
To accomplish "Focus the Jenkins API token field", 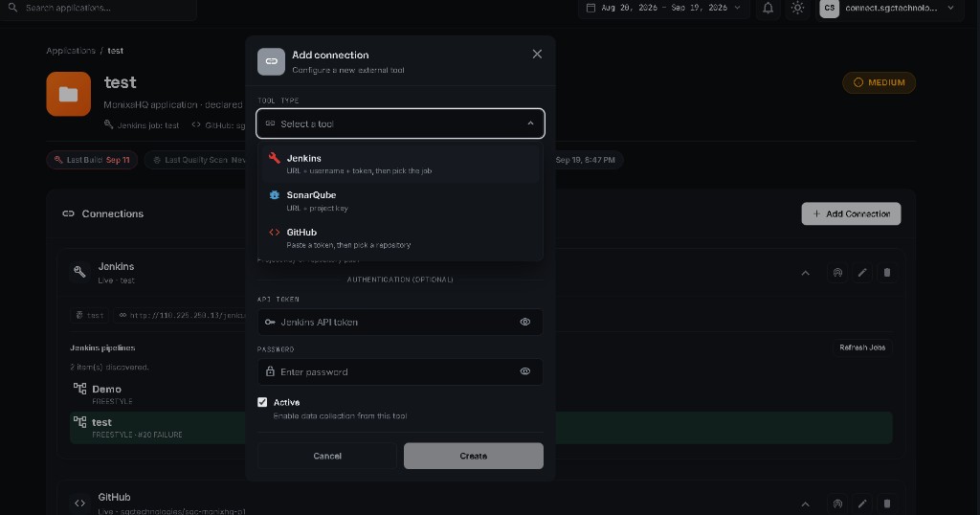I will 400,322.
